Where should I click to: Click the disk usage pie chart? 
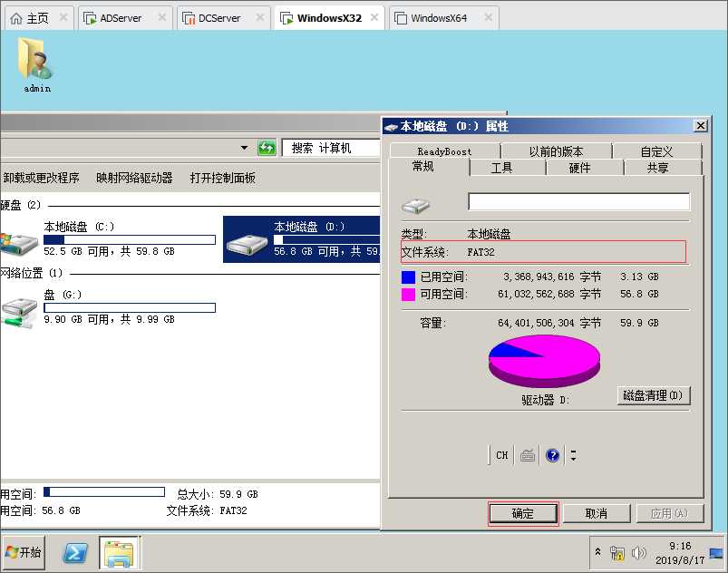tap(544, 361)
